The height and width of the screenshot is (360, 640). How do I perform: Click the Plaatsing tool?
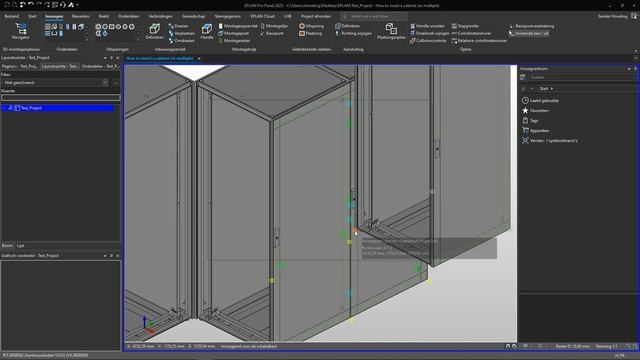point(310,33)
